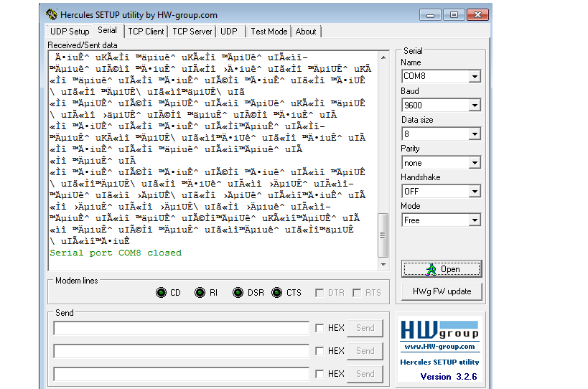588x389 pixels.
Task: Open the Test Mode tab
Action: pos(269,32)
